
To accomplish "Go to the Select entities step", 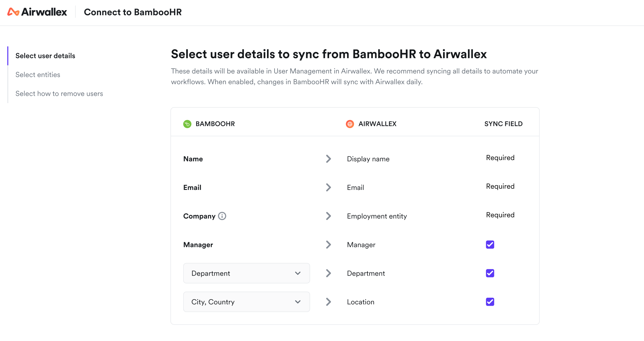I will click(38, 75).
